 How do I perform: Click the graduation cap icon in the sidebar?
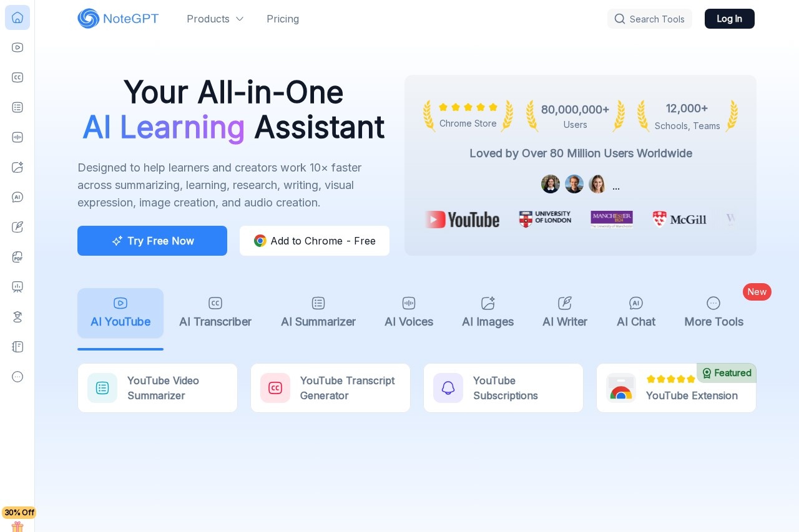point(17,317)
